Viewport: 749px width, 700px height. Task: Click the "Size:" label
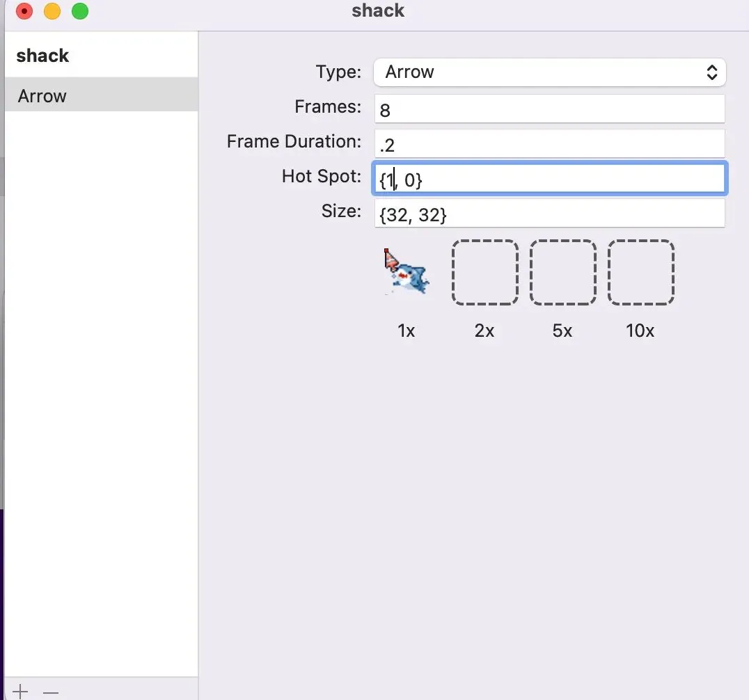pyautogui.click(x=341, y=211)
